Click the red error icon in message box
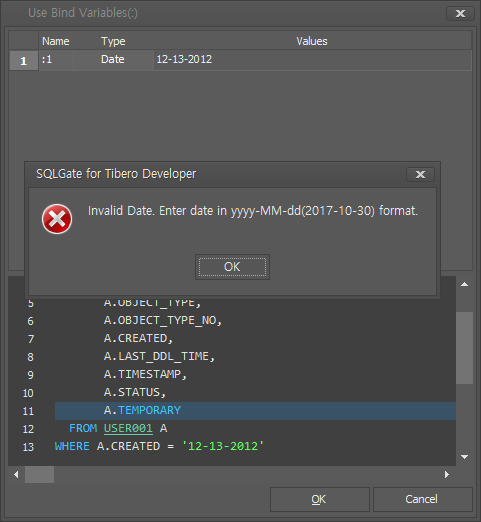This screenshot has height=522, width=481. click(57, 219)
